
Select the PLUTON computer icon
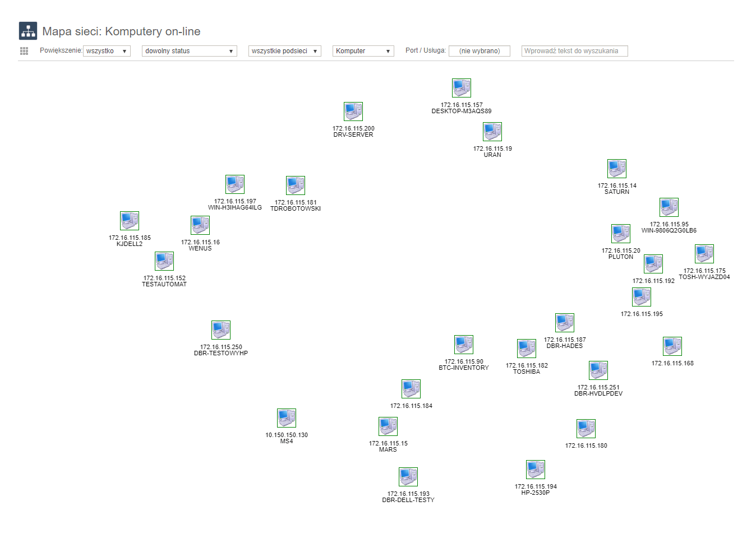(x=621, y=234)
